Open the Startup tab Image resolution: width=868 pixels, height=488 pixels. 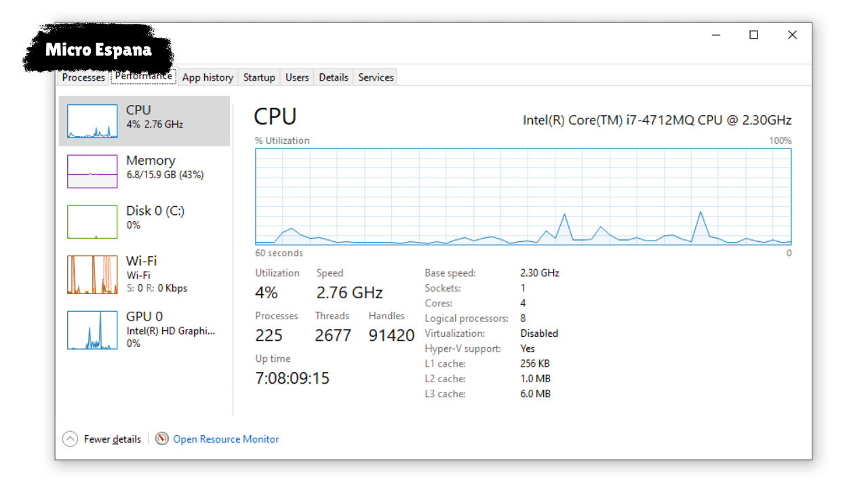(259, 77)
